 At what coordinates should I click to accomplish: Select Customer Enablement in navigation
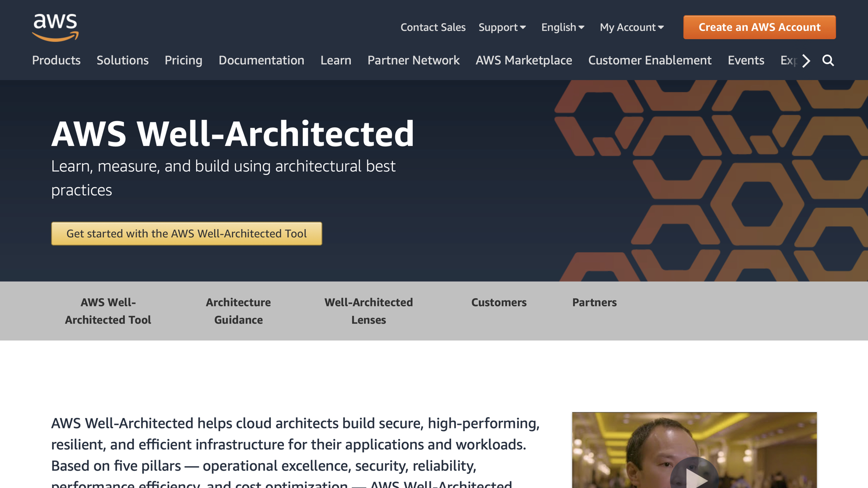pyautogui.click(x=650, y=61)
